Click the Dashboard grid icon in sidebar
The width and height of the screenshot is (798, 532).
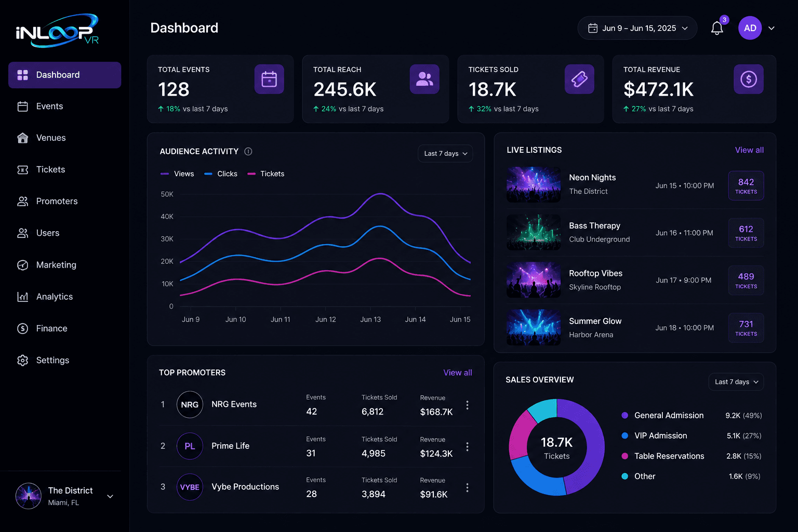22,75
